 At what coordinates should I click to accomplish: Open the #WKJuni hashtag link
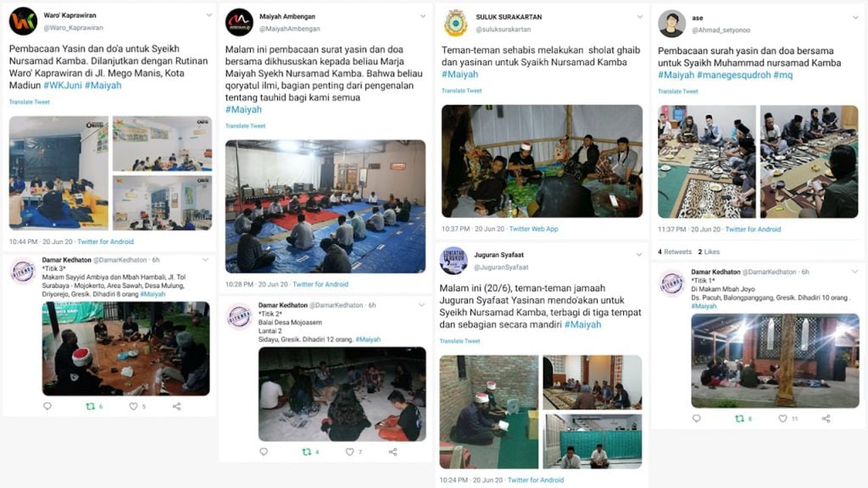tap(63, 86)
